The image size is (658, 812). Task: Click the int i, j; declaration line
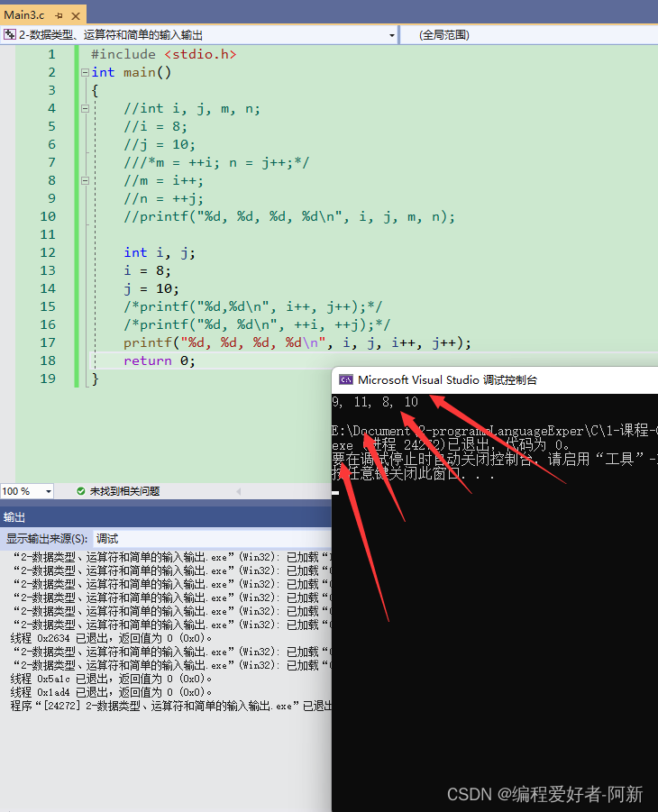click(160, 252)
